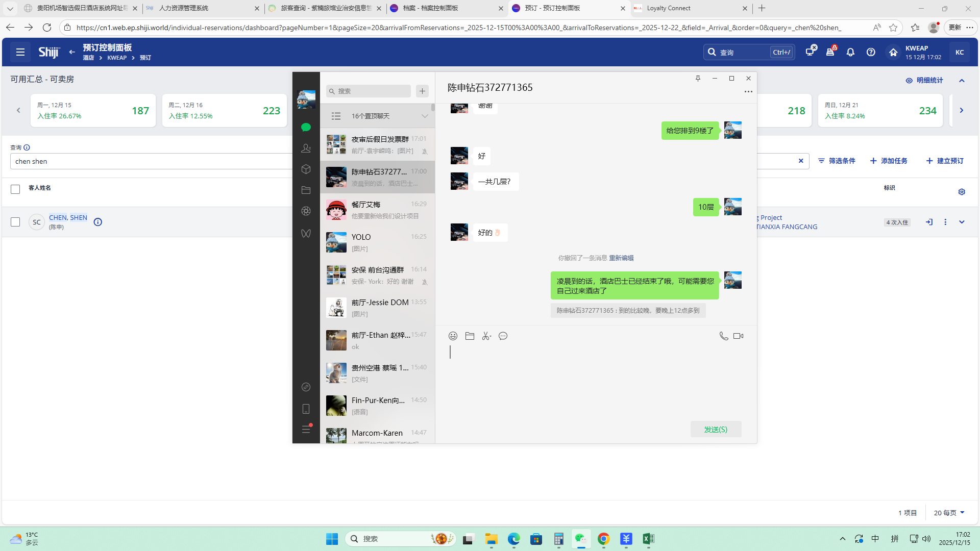Viewport: 980px width, 551px height.
Task: Open WeChat contacts sidebar icon
Action: click(x=306, y=148)
